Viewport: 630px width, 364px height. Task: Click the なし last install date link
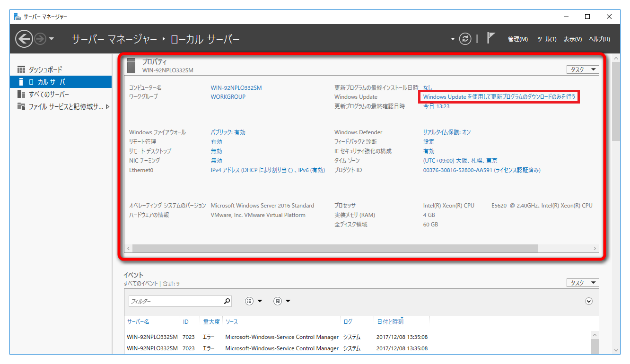point(428,87)
